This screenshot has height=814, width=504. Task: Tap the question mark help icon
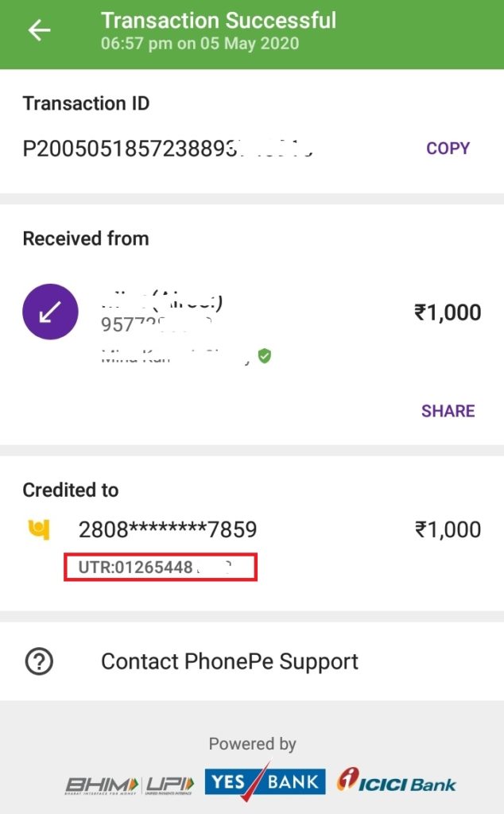[39, 661]
